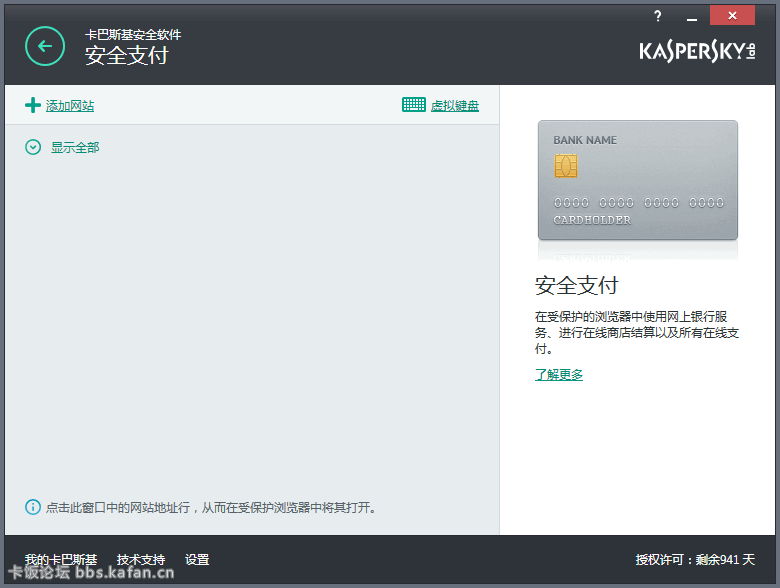The width and height of the screenshot is (780, 588).
Task: Open 设置 in the footer
Action: tap(197, 560)
